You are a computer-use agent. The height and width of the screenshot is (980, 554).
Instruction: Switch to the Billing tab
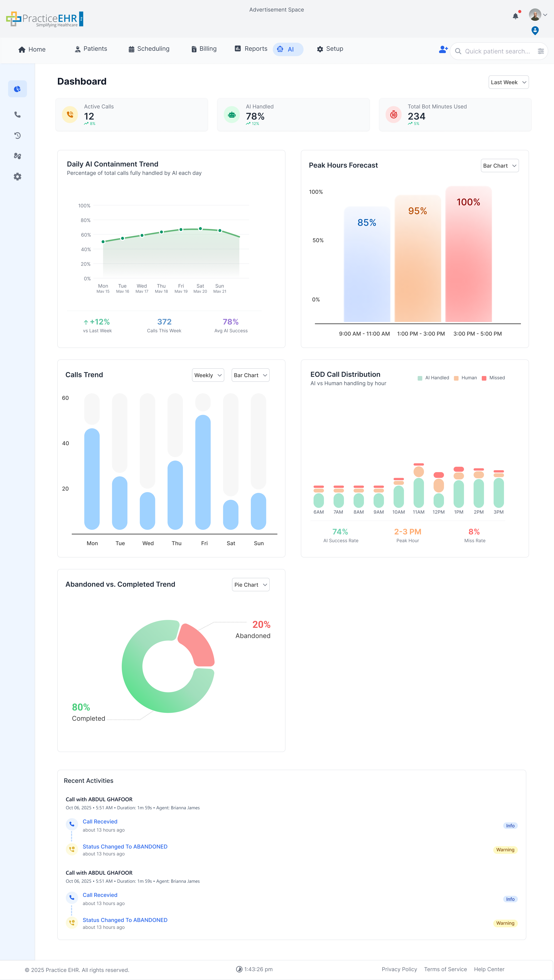(x=204, y=49)
